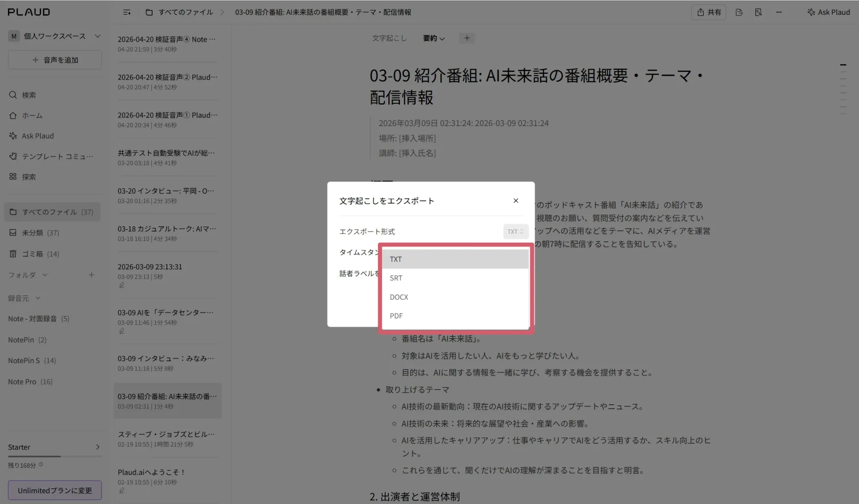Click the remaining minutes usage bar
The width and height of the screenshot is (859, 504).
[55, 457]
